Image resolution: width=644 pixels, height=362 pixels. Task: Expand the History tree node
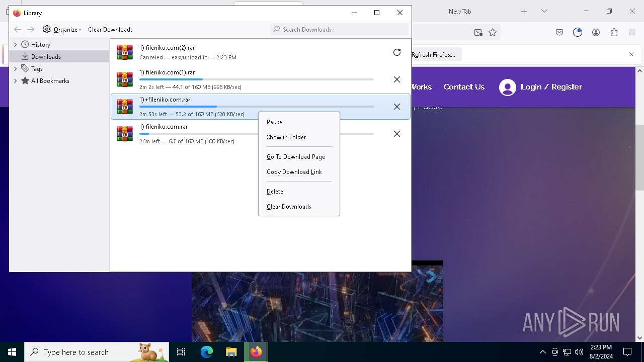(15, 45)
